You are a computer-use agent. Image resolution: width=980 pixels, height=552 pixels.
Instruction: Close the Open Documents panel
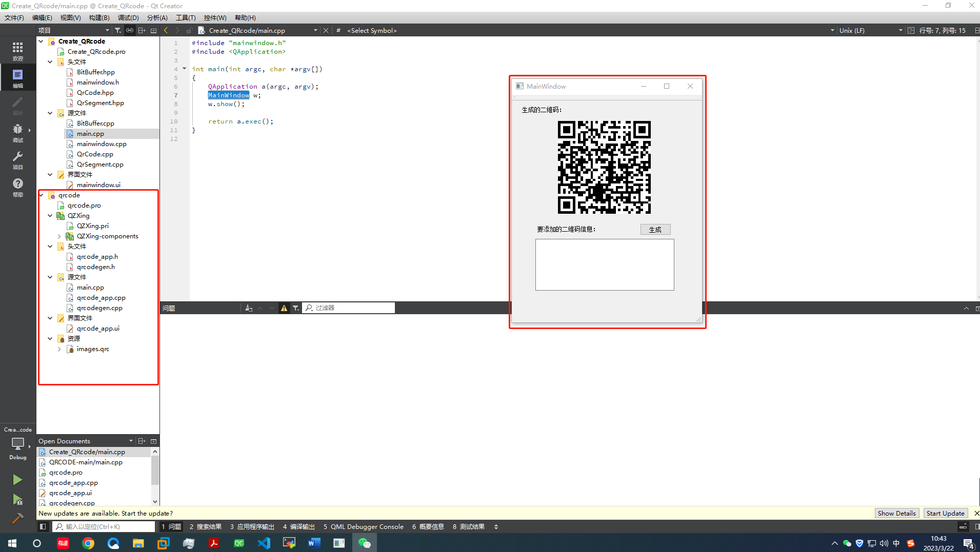[153, 441]
